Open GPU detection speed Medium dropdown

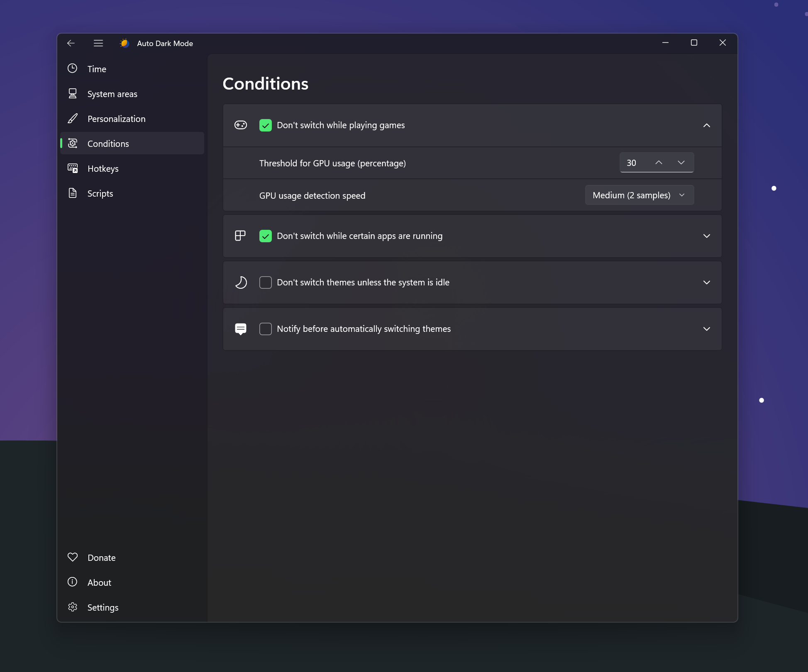pos(640,195)
